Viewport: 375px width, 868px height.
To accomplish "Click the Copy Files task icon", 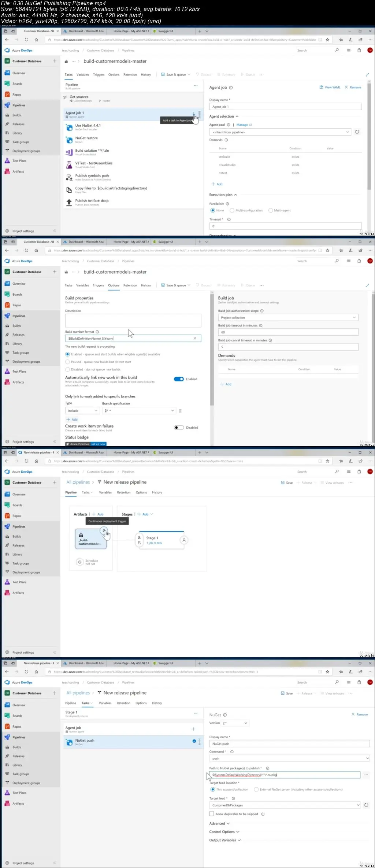I will [69, 190].
